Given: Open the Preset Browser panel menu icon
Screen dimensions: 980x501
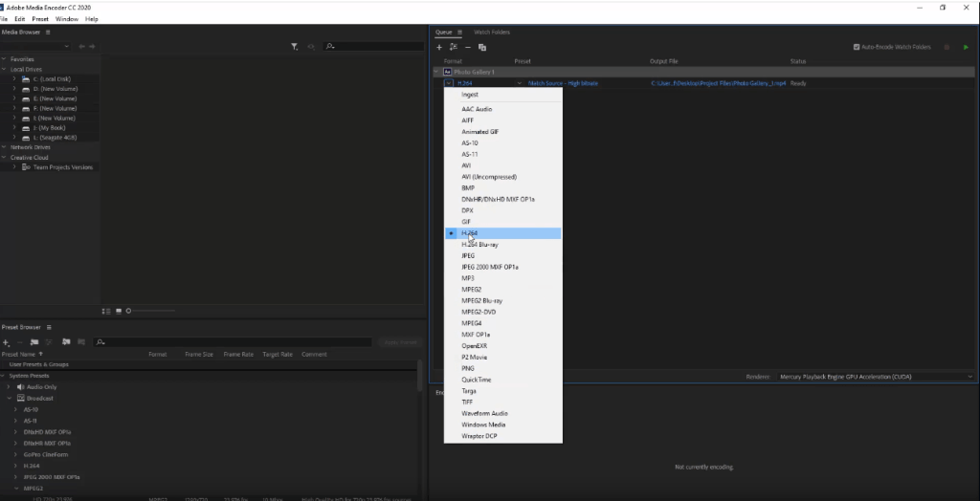Looking at the screenshot, I should click(49, 327).
